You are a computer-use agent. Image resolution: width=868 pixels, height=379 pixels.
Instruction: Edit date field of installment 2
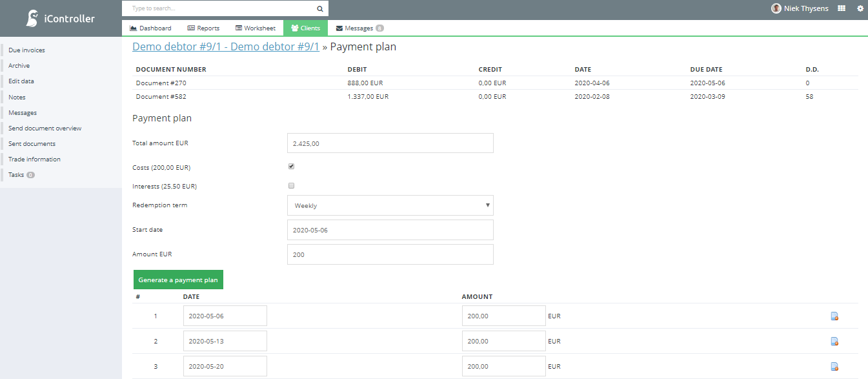point(225,341)
